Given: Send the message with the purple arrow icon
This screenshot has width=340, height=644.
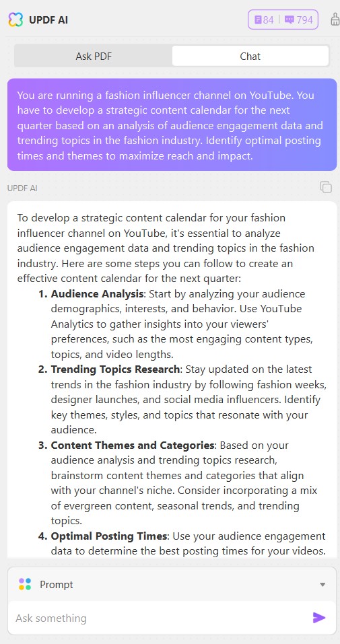Looking at the screenshot, I should [319, 617].
